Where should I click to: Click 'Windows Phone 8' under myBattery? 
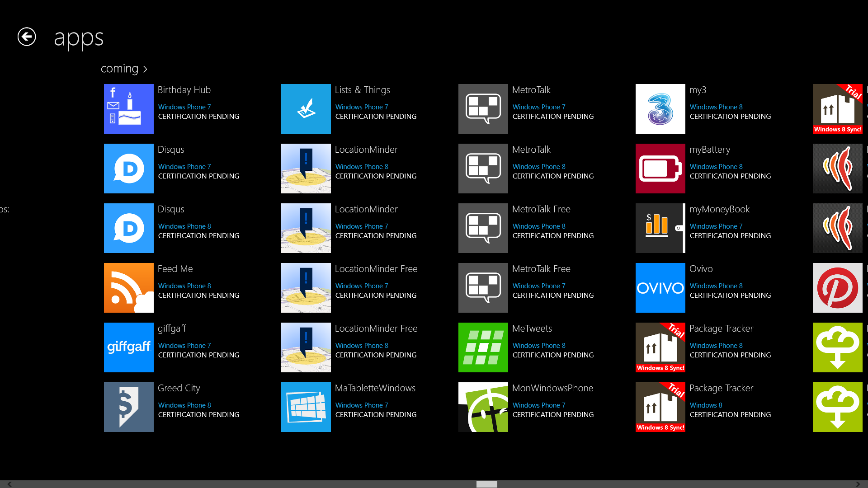pos(716,167)
